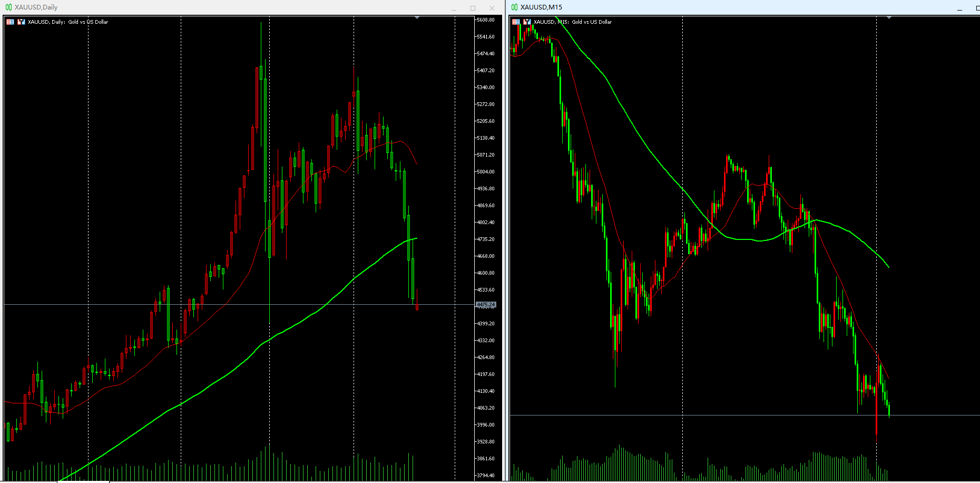Select the XAUUSD,Daily window title text
The width and height of the screenshot is (980, 483).
36,7
